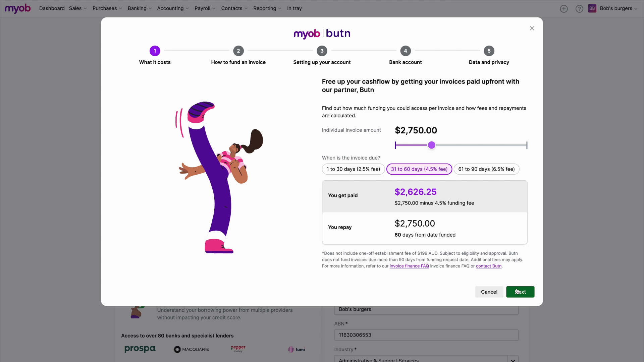Expand the Sales menu dropdown
The height and width of the screenshot is (362, 644).
pos(78,8)
